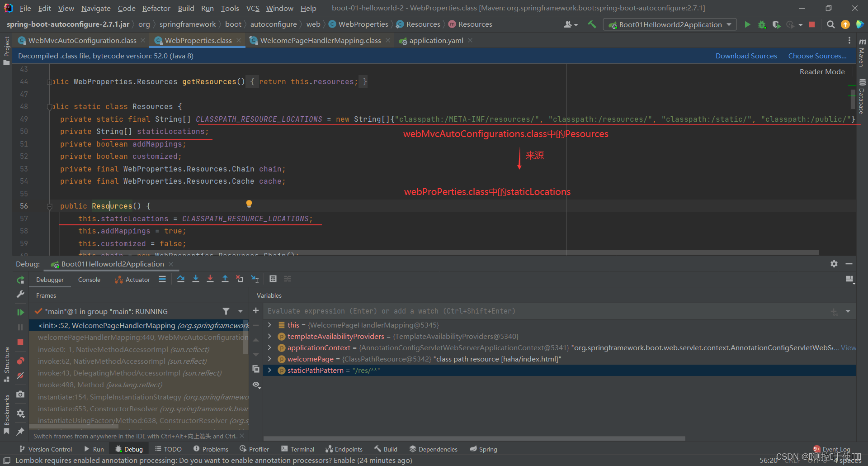This screenshot has height=466, width=868.
Task: Switch to the Console tab
Action: (x=89, y=280)
